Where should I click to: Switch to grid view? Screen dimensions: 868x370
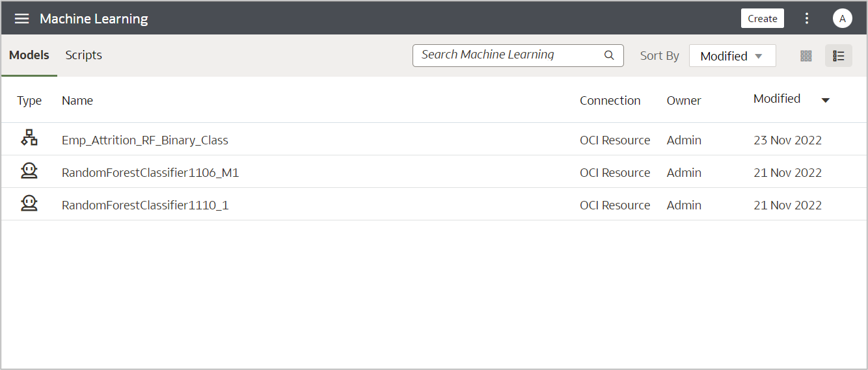[806, 56]
